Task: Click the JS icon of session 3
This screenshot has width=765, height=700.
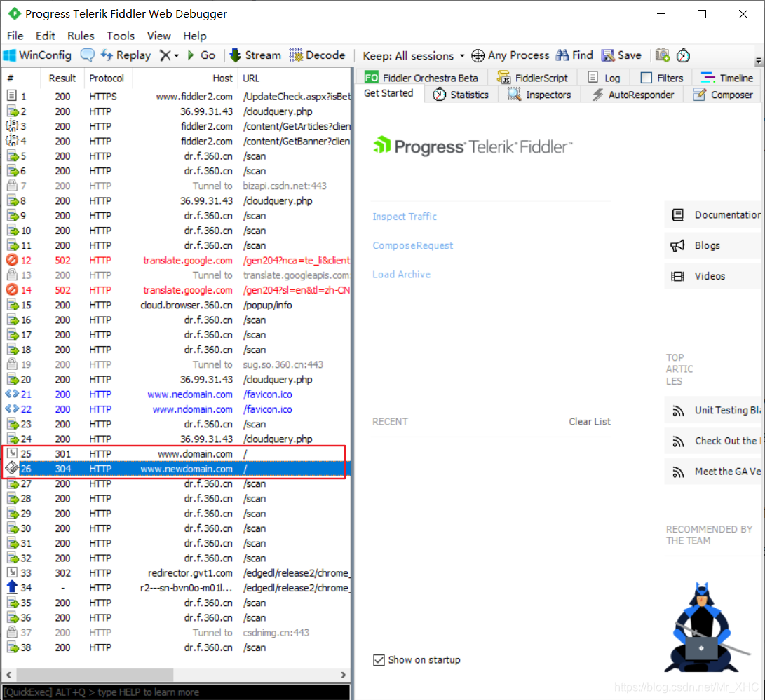Action: tap(12, 125)
